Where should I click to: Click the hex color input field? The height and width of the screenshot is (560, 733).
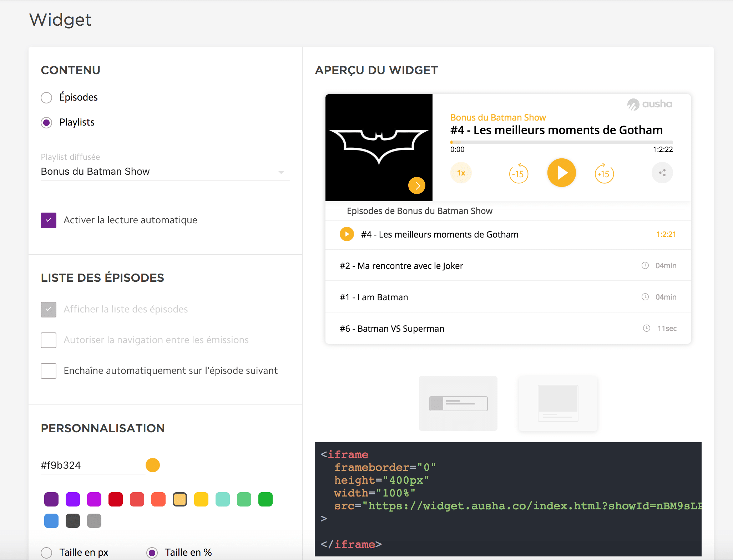click(93, 465)
